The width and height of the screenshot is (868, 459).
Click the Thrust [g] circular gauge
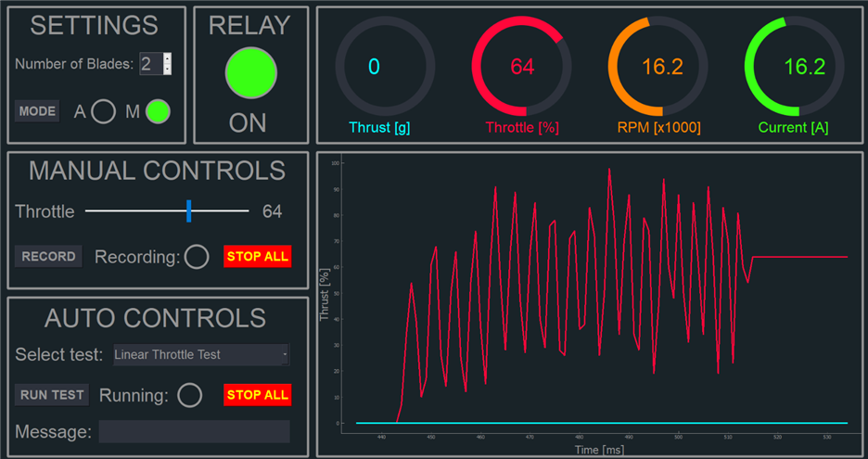click(385, 67)
